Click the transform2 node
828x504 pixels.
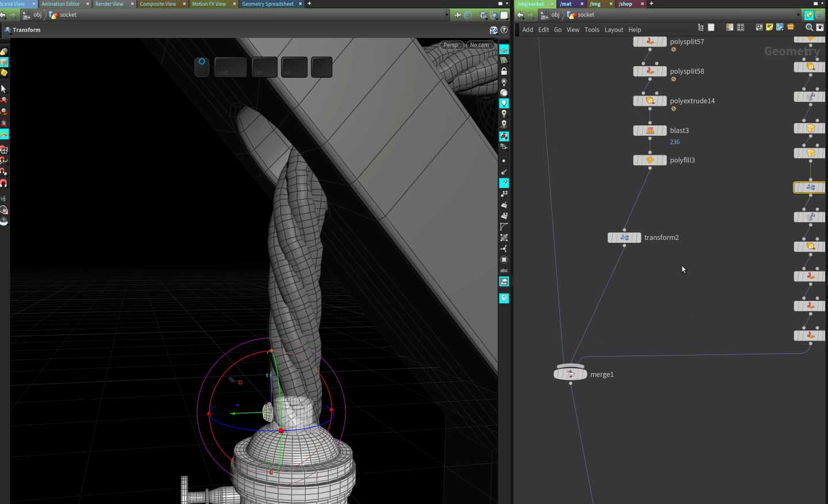624,238
